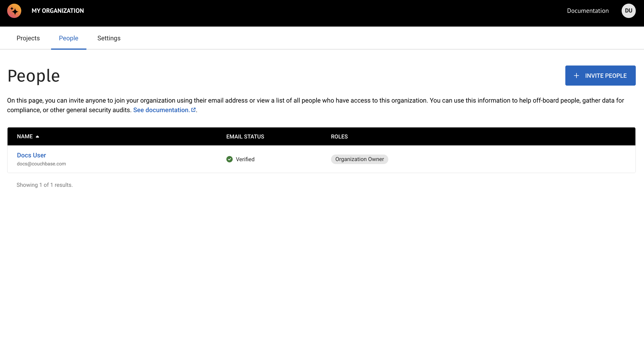Click See documentation external link
The width and height of the screenshot is (644, 361).
point(164,110)
